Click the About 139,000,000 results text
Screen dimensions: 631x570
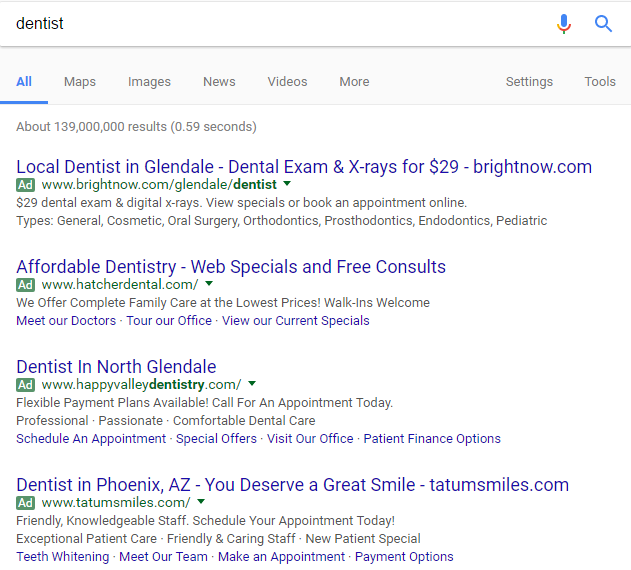(136, 127)
